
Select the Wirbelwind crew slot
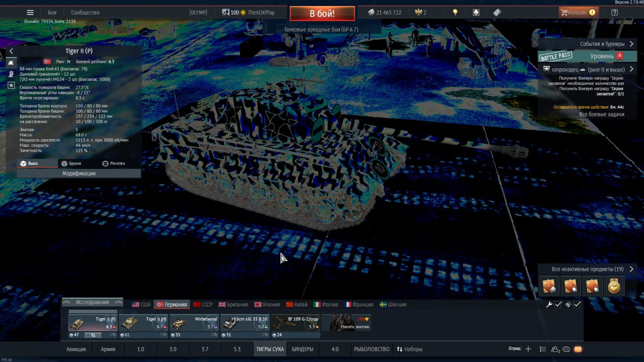pyautogui.click(x=195, y=323)
